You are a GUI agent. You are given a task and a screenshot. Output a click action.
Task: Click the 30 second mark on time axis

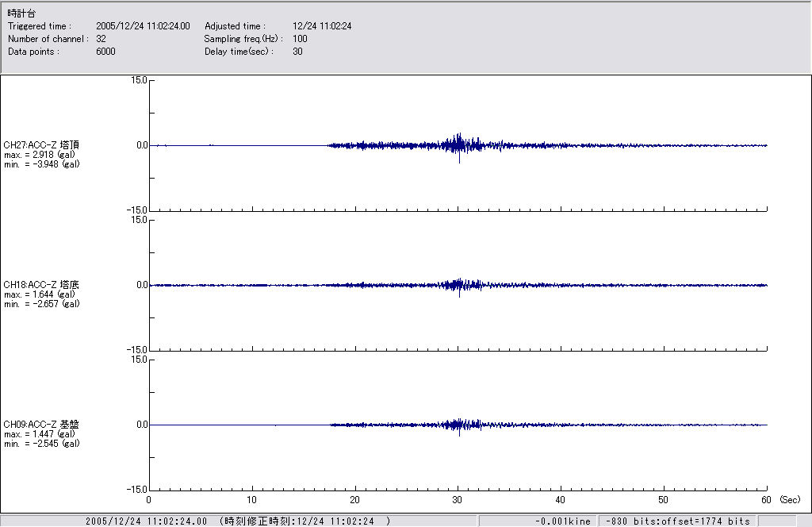coord(458,500)
